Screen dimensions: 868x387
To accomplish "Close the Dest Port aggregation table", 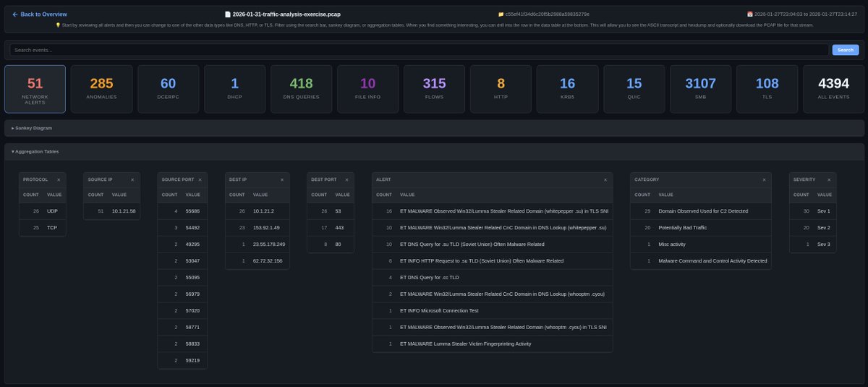I will point(347,179).
